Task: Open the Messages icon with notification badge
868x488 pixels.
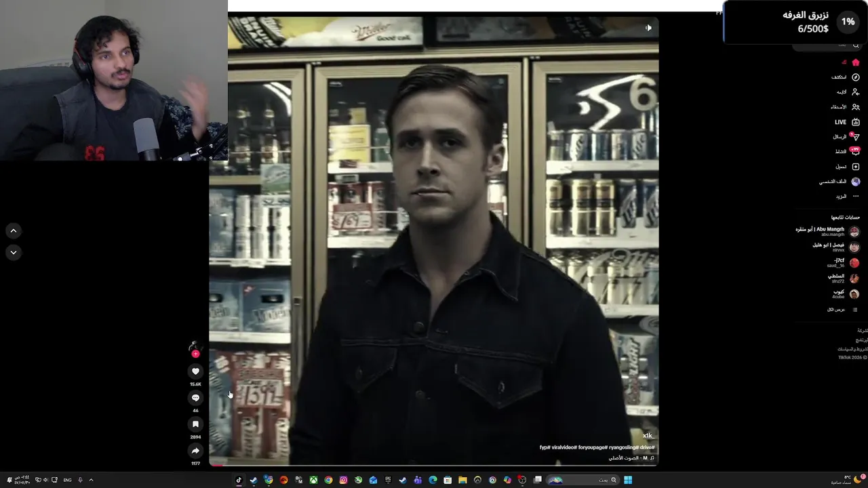Action: click(x=855, y=137)
